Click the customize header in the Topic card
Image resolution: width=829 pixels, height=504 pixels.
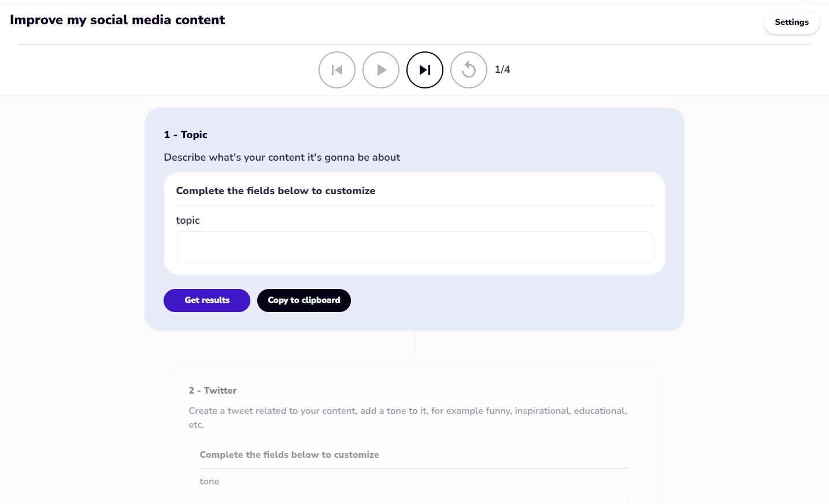[276, 191]
